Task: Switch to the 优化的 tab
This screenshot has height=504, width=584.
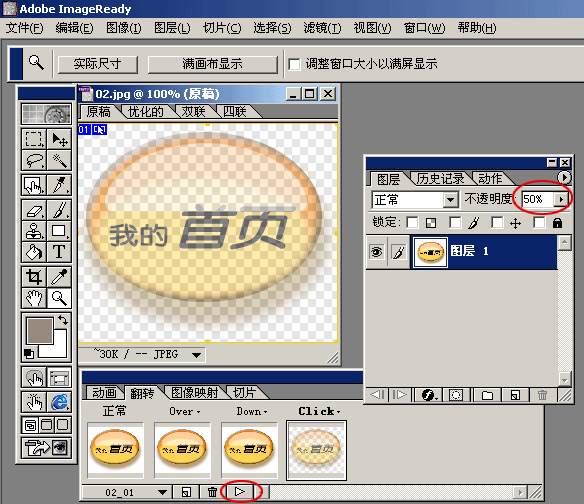Action: [146, 112]
